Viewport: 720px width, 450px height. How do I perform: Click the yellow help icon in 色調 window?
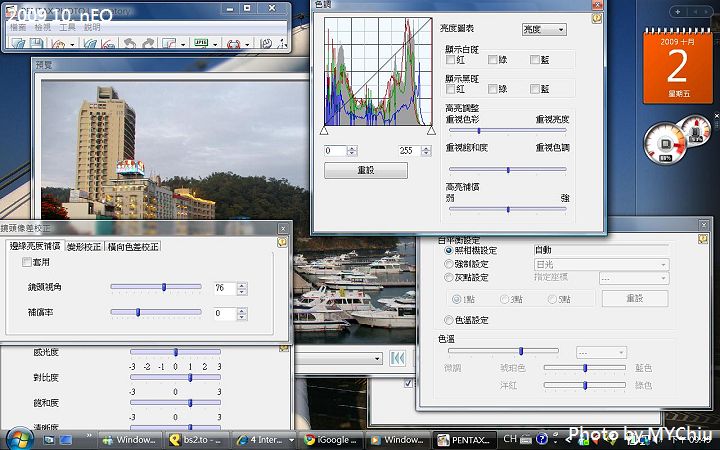(x=596, y=18)
